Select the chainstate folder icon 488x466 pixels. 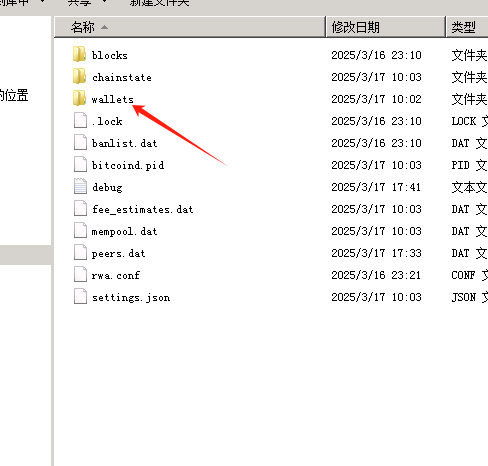(x=79, y=76)
